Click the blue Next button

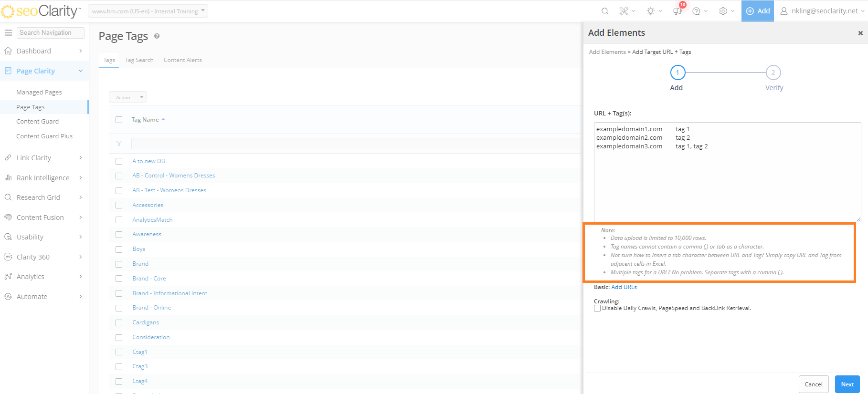pos(847,384)
